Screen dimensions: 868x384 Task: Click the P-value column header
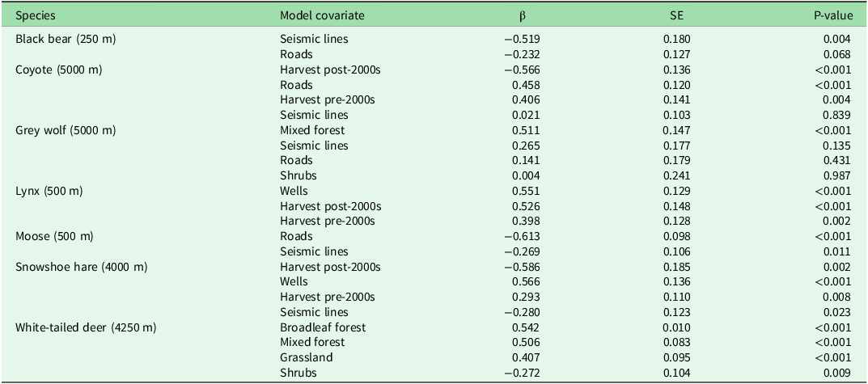tap(833, 16)
